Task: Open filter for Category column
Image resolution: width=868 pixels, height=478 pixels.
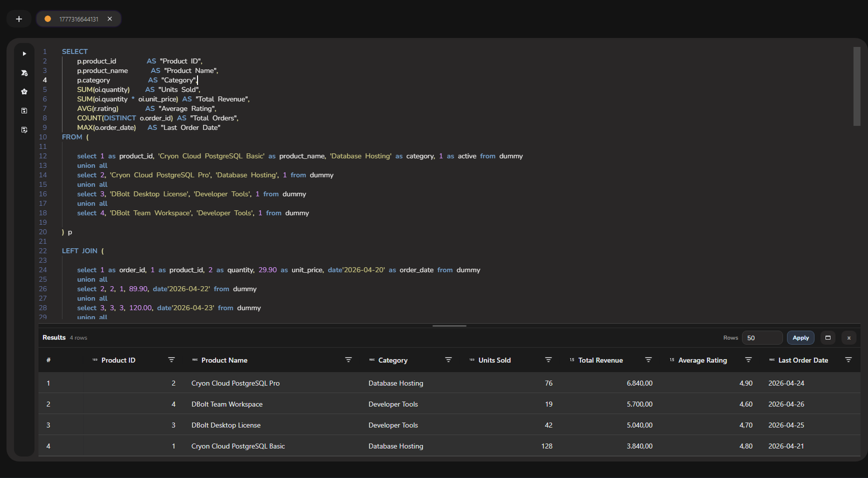Action: (448, 360)
